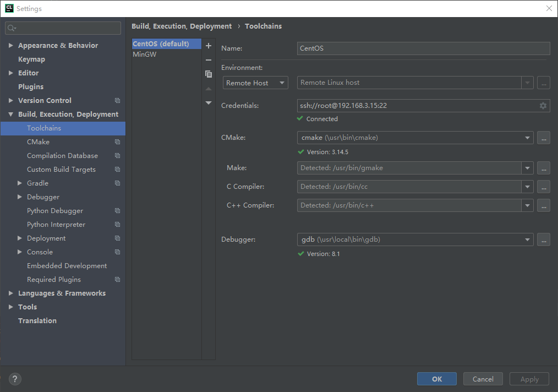Open Python Debugger settings

tap(55, 211)
